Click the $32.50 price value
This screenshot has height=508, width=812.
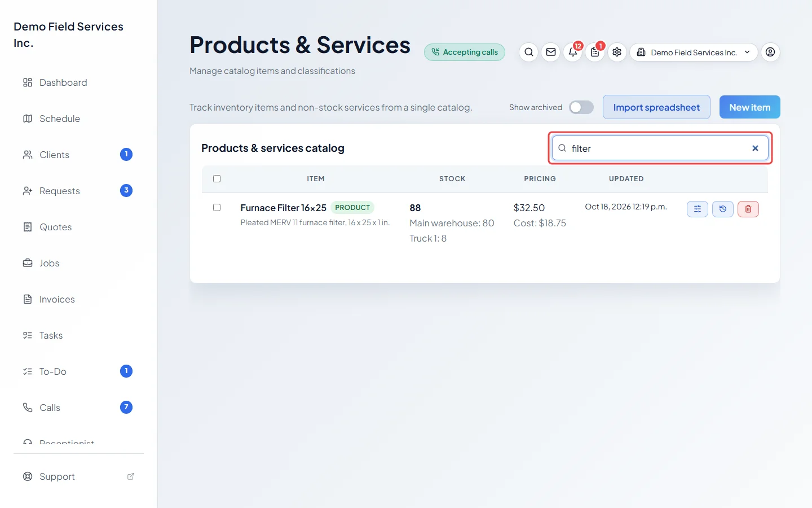(x=529, y=208)
